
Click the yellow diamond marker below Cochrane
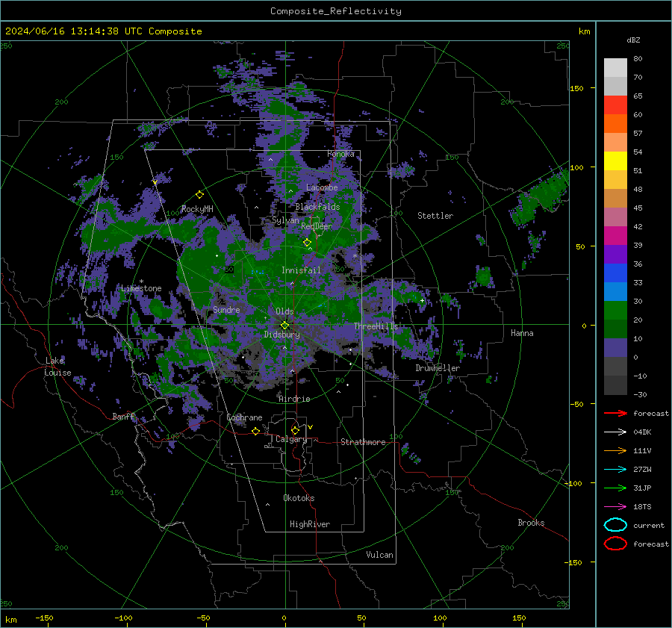255,432
